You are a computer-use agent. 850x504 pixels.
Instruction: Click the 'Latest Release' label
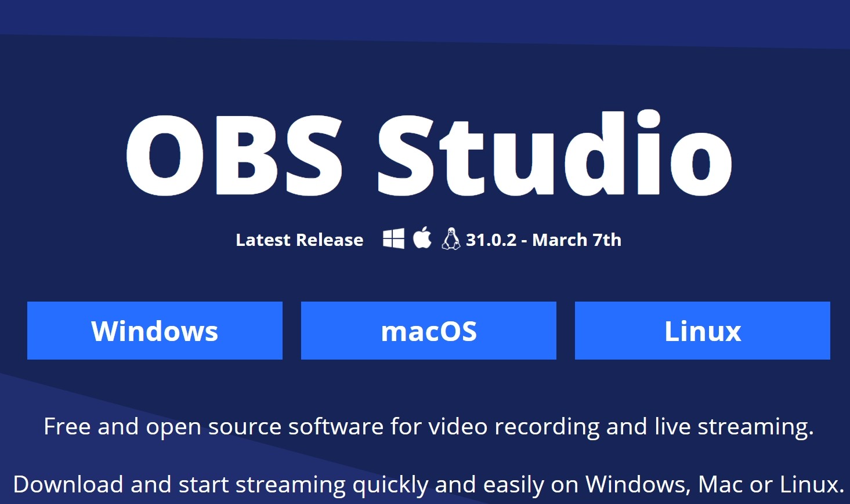299,240
